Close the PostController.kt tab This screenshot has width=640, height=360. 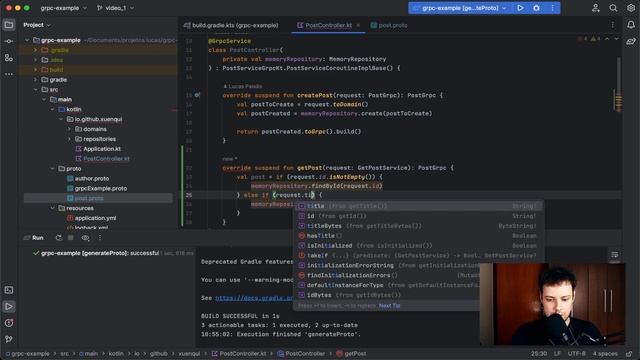(358, 25)
